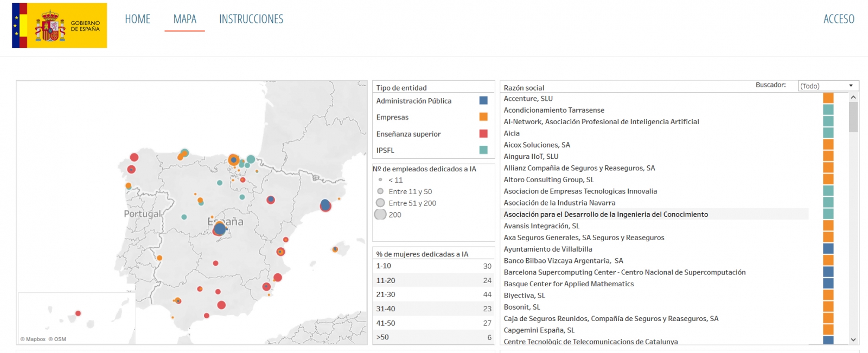Click the company list scrollbar thumb
868x353 pixels.
tap(853, 117)
